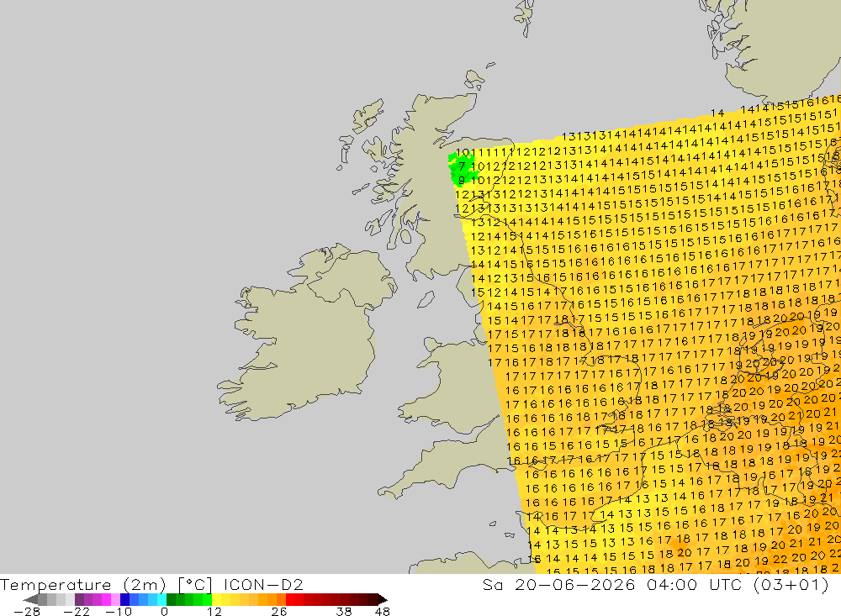The image size is (841, 616).
Task: Click the value "9" on the green map patch
Action: coord(462,180)
